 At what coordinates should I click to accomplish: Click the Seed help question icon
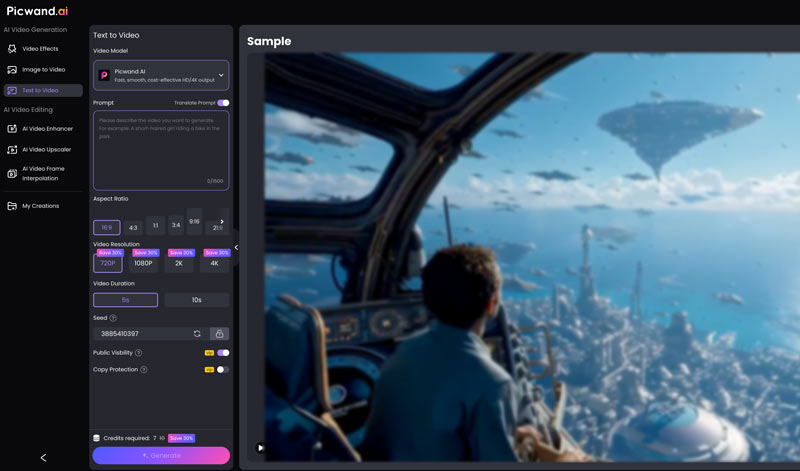point(113,318)
